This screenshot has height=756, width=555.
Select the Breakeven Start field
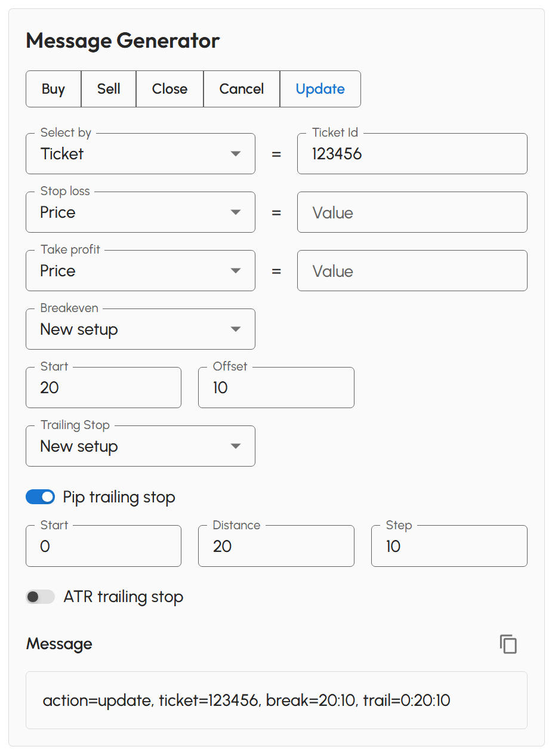[103, 387]
